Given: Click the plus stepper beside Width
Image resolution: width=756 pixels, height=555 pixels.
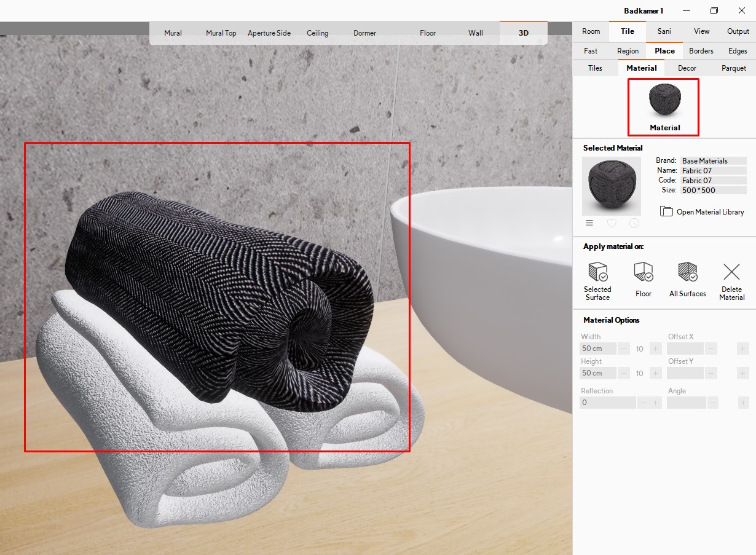Looking at the screenshot, I should pos(655,348).
